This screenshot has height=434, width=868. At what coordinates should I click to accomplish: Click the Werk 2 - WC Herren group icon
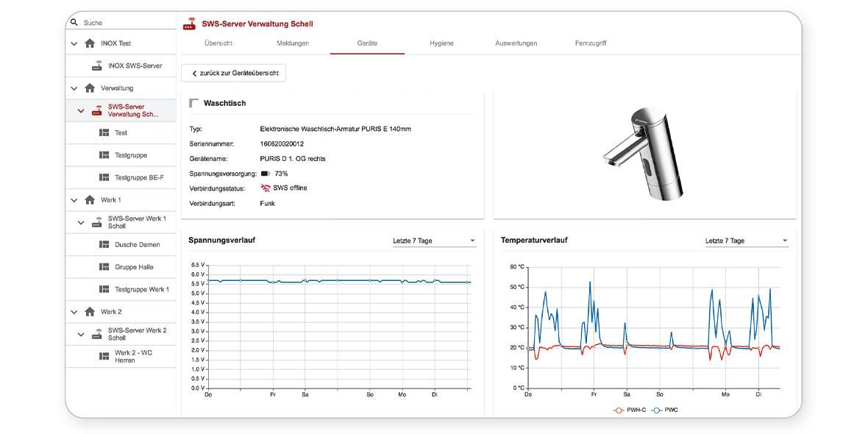[x=104, y=356]
